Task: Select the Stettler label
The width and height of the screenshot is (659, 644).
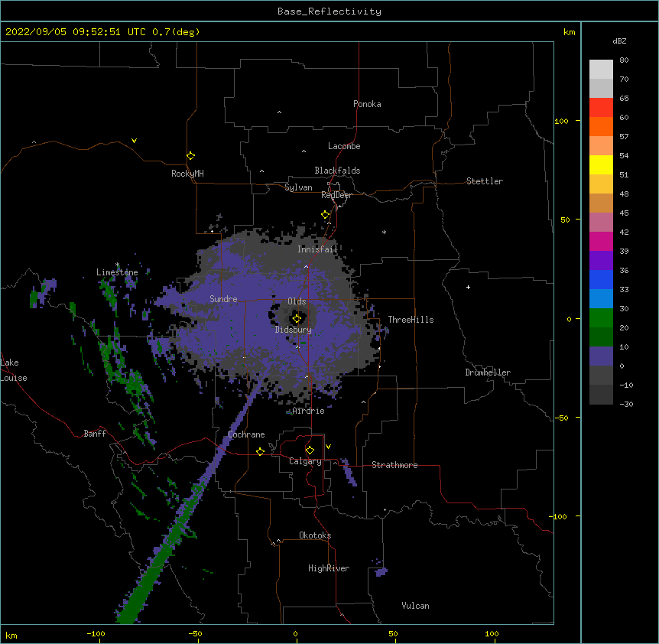Action: 485,181
